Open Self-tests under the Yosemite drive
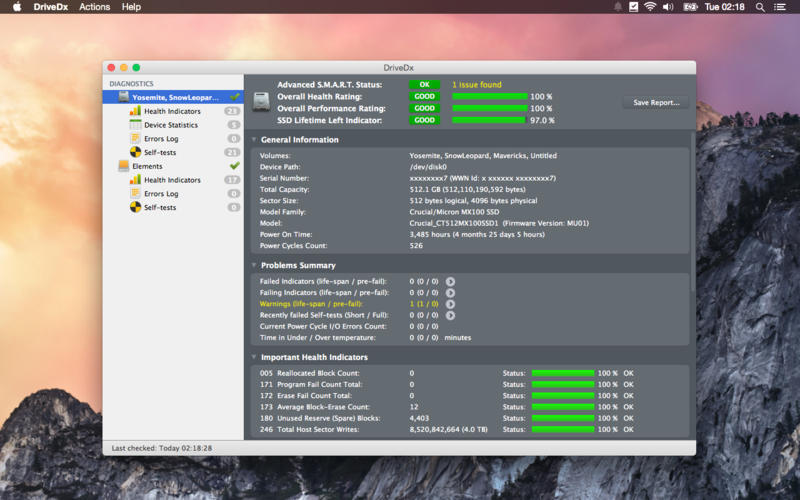800x500 pixels. [x=161, y=152]
